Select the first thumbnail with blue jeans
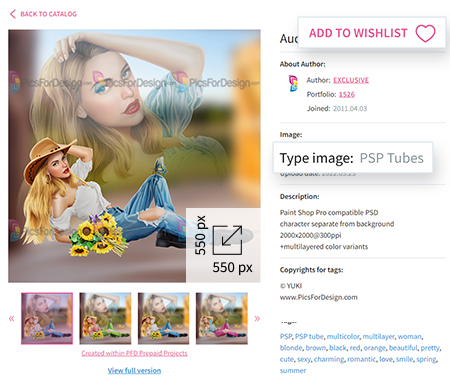This screenshot has width=450, height=380. pos(47,318)
